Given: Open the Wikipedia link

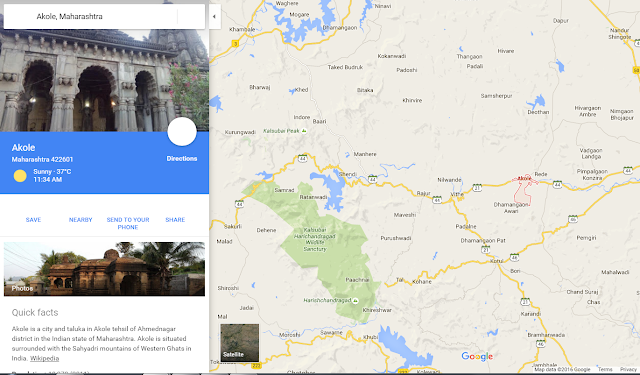Looking at the screenshot, I should tap(44, 358).
